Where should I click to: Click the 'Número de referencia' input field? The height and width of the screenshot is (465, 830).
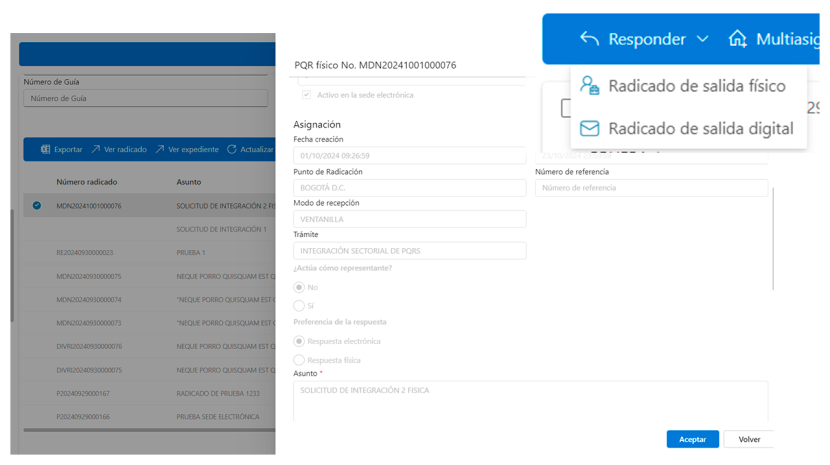[651, 188]
